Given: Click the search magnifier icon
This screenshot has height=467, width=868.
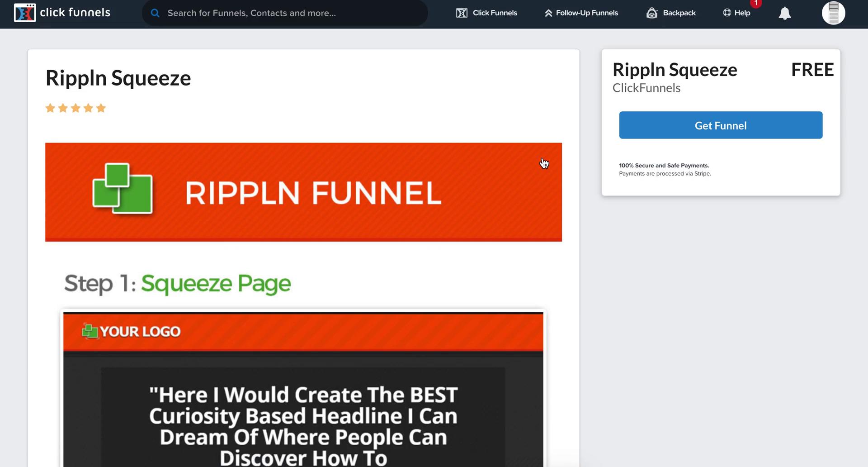Looking at the screenshot, I should coord(155,13).
